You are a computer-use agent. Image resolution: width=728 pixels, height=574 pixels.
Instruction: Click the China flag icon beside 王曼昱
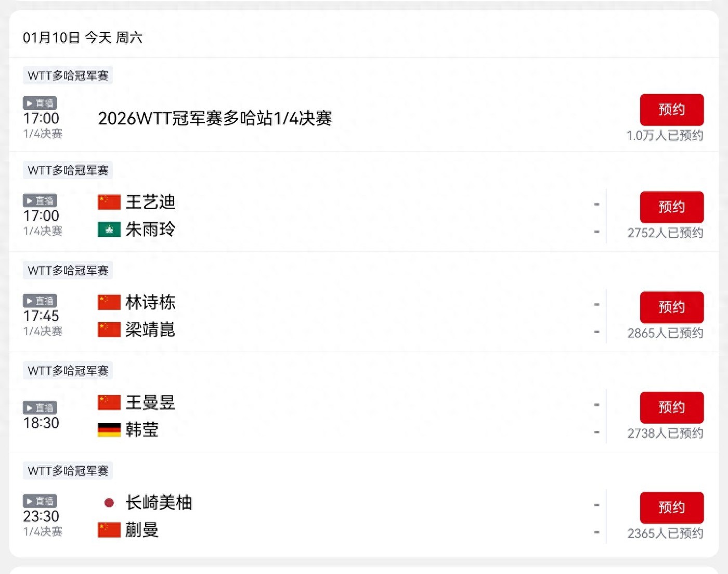pyautogui.click(x=108, y=402)
